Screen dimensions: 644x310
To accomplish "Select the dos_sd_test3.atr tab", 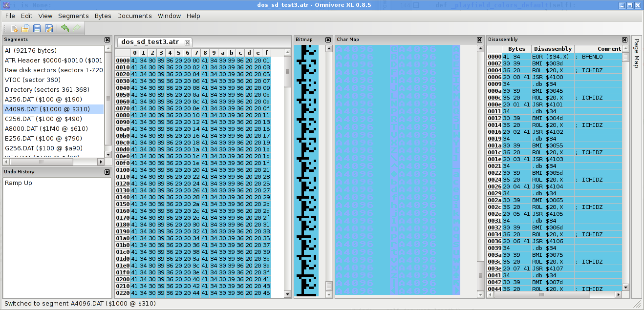I will pyautogui.click(x=150, y=42).
